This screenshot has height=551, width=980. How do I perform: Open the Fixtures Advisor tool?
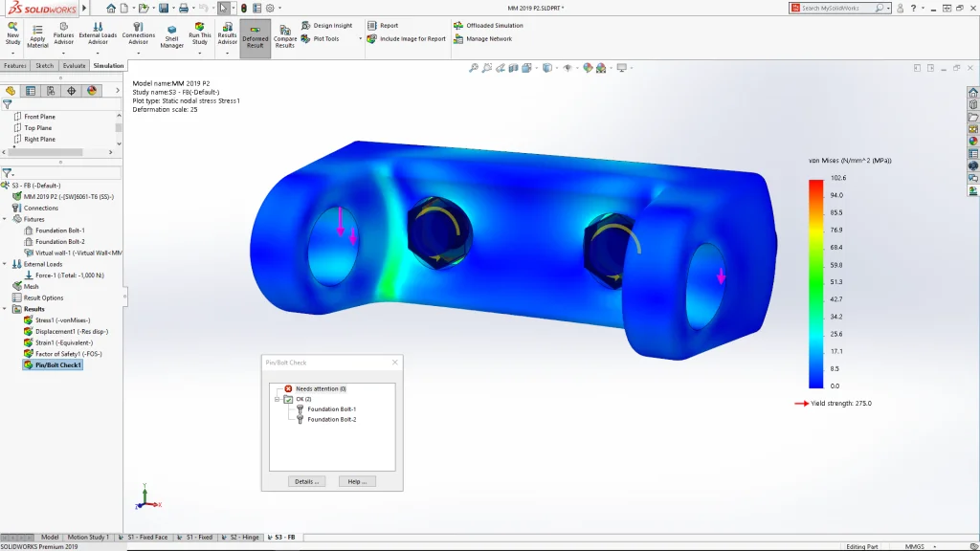[x=63, y=33]
